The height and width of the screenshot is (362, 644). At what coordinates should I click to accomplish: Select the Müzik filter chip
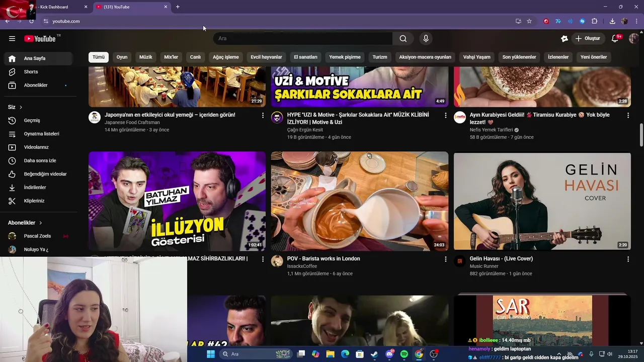point(145,57)
